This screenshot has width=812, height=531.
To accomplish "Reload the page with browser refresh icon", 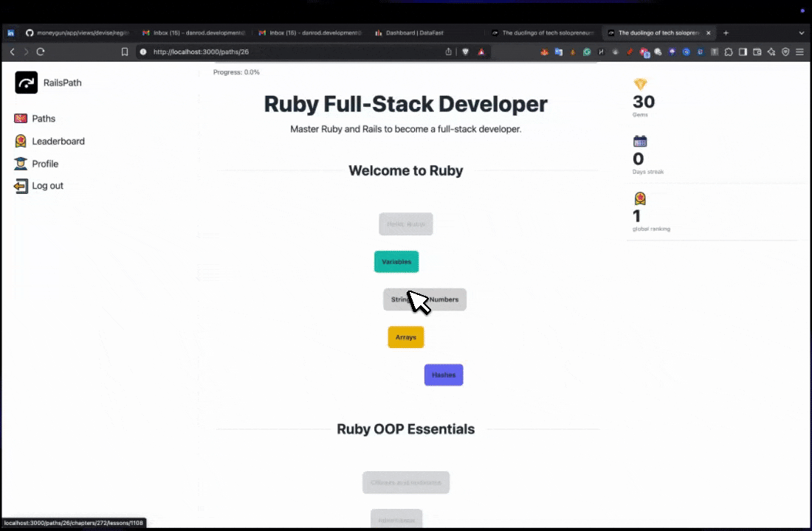I will pyautogui.click(x=41, y=52).
